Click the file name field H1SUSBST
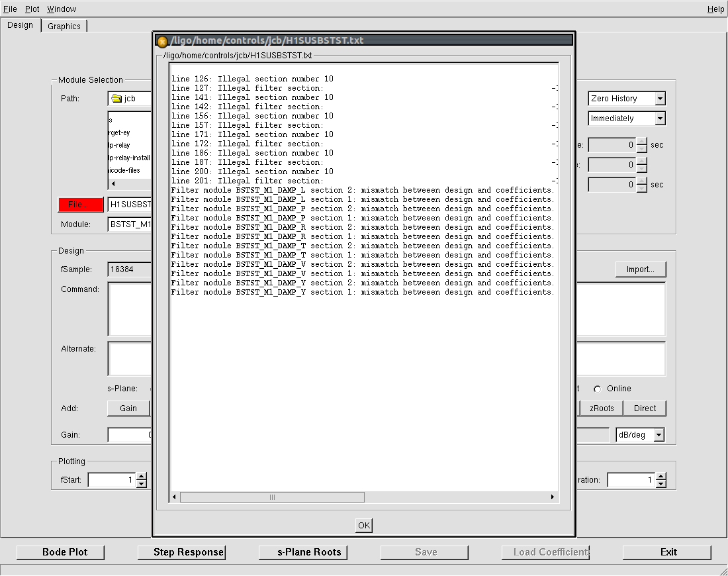Screen dimensions: 728x576 130,205
